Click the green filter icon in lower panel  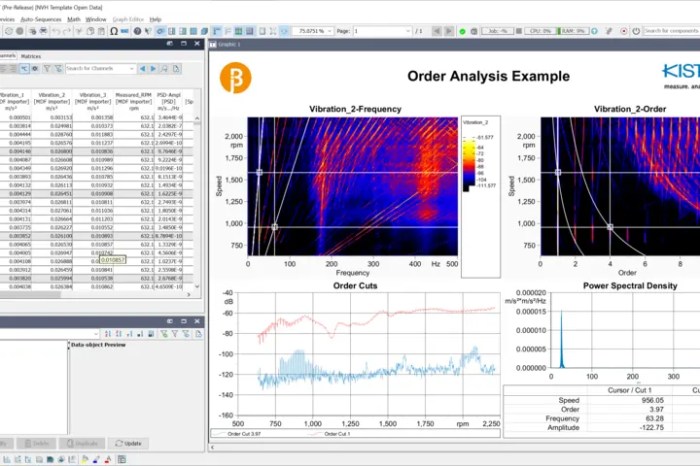(164, 333)
